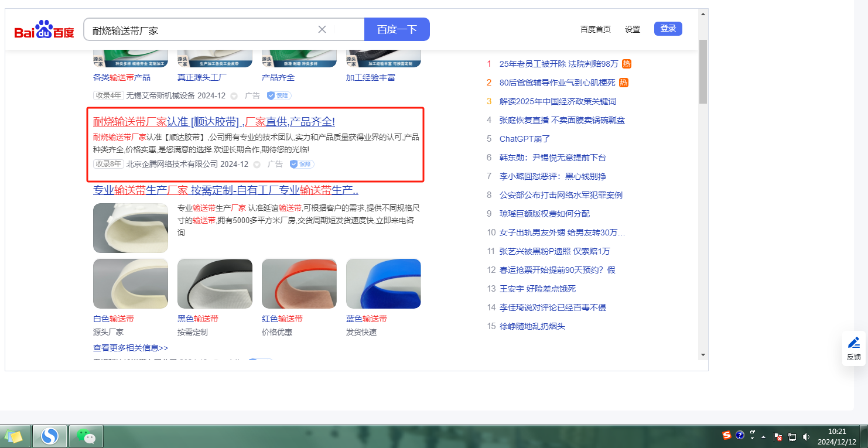Click the 热 badge beside 25年老员工被开除
The image size is (868, 448).
pos(626,64)
